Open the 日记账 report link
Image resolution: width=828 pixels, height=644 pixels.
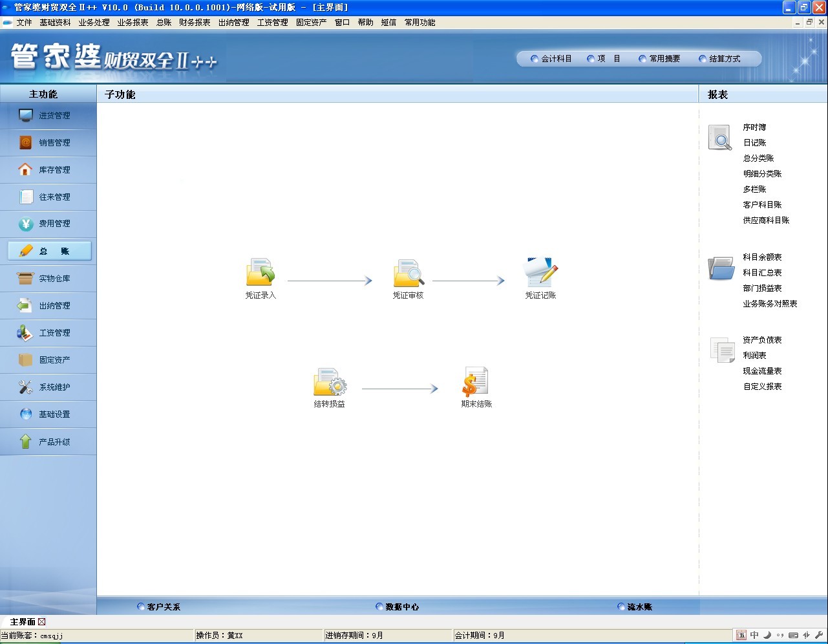[754, 143]
